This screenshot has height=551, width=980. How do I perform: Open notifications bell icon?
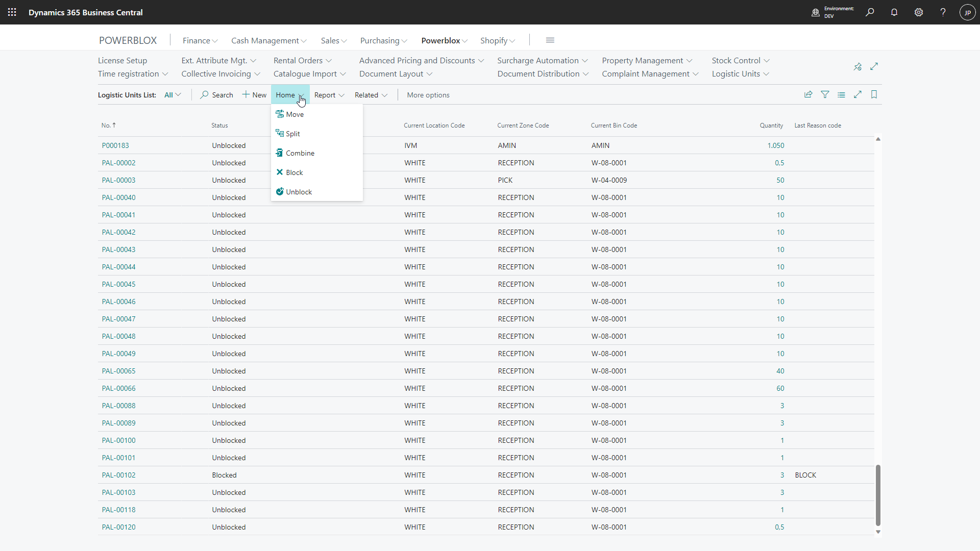[x=894, y=12]
